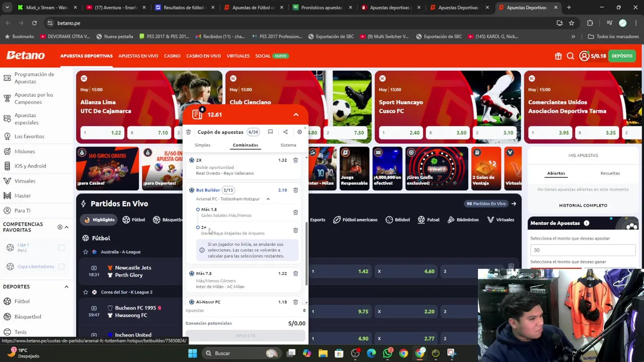644x362 pixels.
Task: Open the gift promotions icon
Action: click(558, 56)
